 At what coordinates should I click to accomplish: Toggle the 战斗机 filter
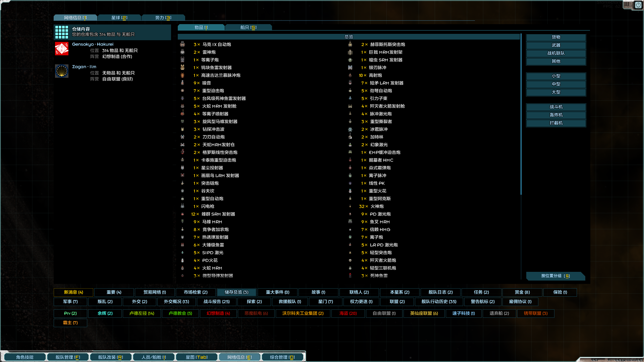(556, 107)
